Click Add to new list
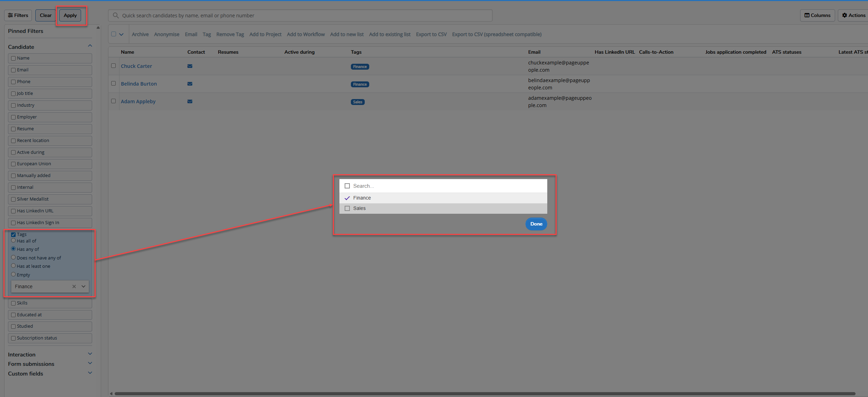Viewport: 868px width, 397px height. [x=347, y=34]
